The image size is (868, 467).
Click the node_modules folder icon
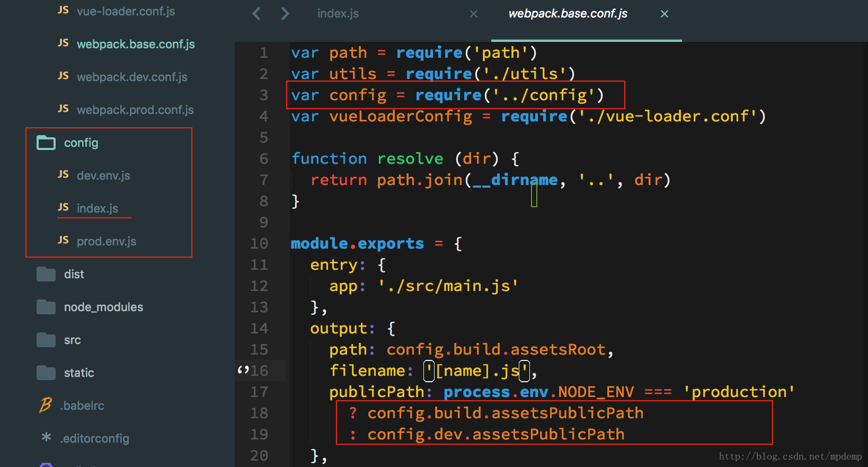coord(46,307)
